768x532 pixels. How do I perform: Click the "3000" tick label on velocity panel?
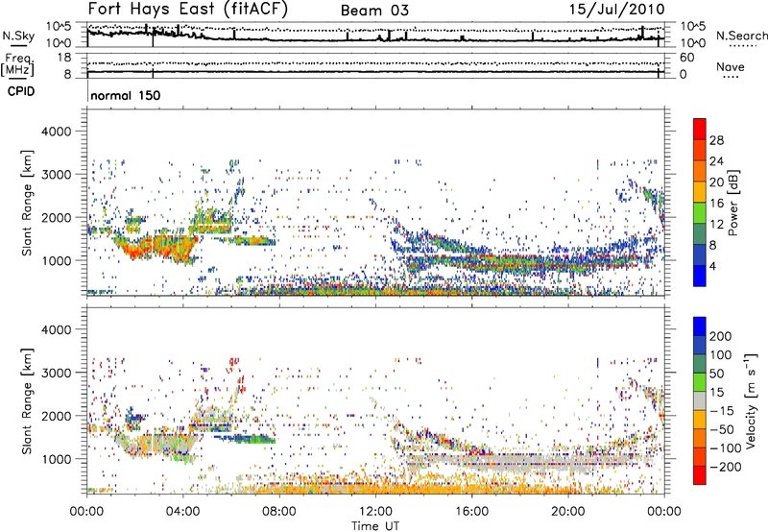57,373
